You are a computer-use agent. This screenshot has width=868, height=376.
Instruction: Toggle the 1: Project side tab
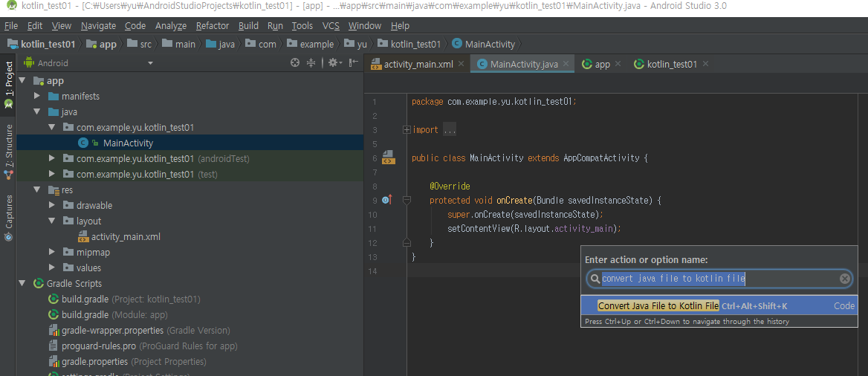(8, 85)
